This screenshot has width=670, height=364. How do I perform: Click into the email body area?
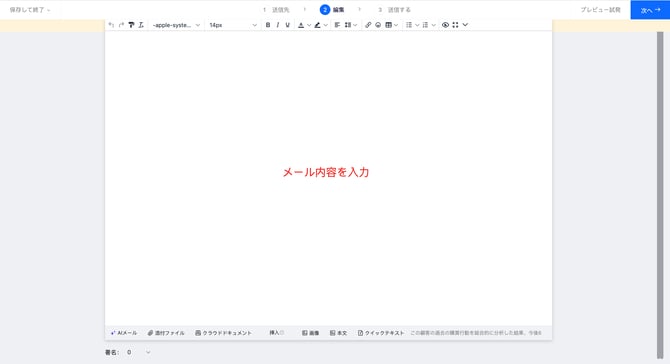tap(328, 178)
